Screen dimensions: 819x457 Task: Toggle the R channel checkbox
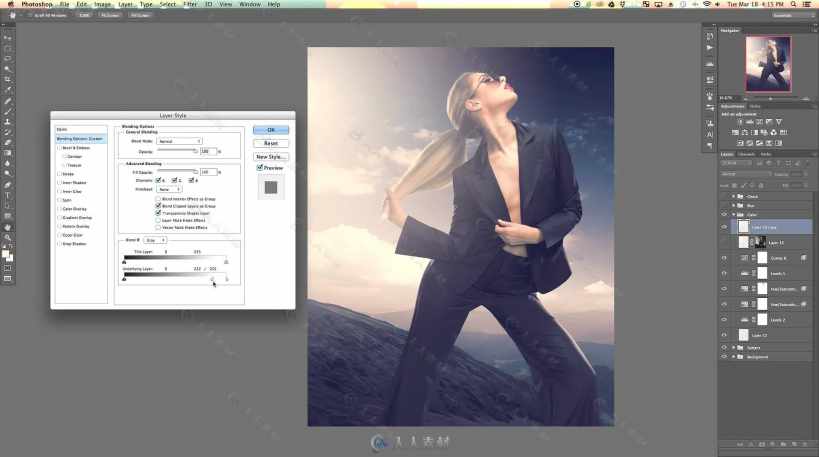[x=158, y=180]
